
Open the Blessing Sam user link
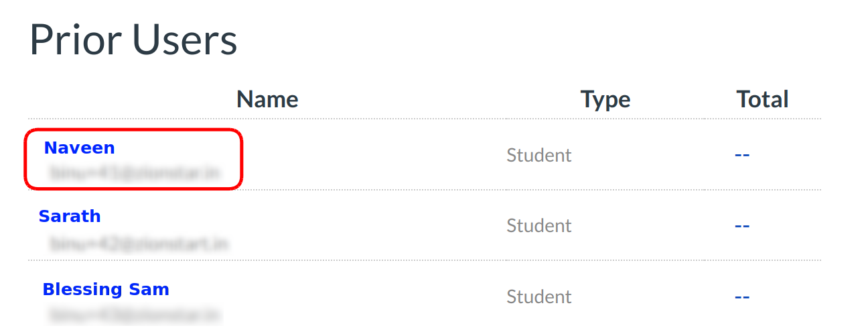click(x=106, y=290)
